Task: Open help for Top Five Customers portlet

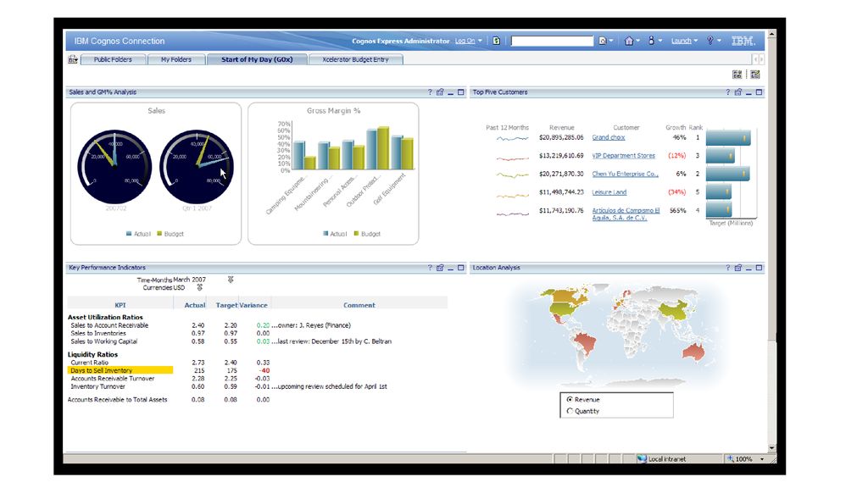Action: 727,92
